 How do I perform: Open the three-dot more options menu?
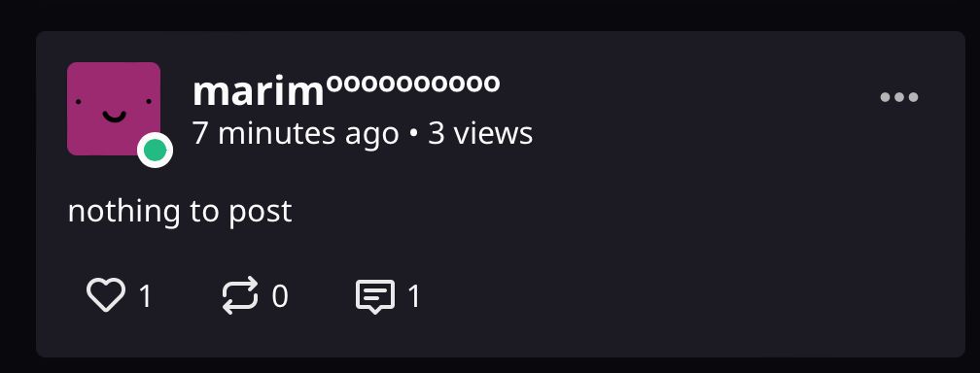coord(898,97)
